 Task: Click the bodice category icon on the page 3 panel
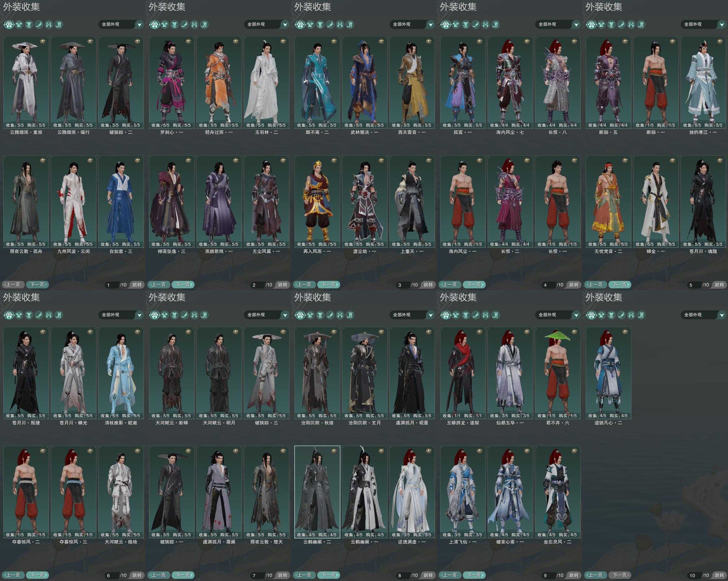320,25
